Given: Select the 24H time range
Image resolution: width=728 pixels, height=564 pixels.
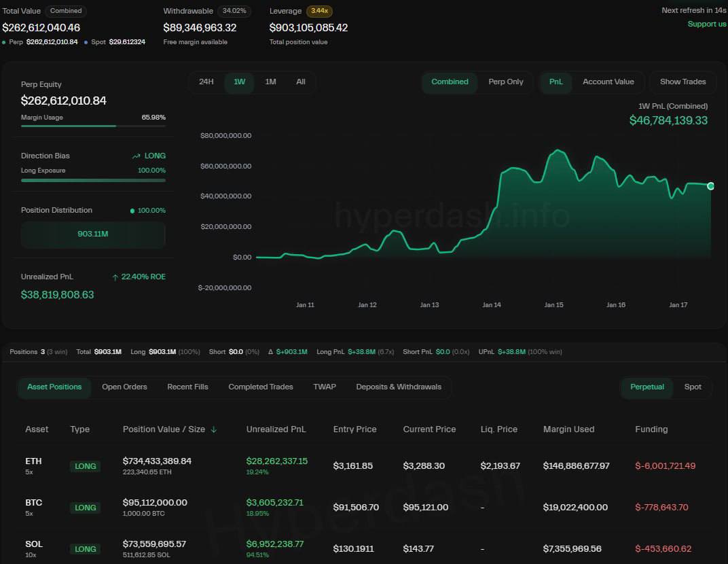Looking at the screenshot, I should pos(206,82).
